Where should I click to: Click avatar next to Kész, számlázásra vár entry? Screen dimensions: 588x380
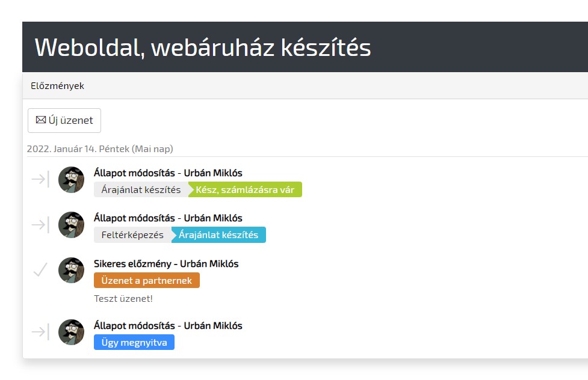71,180
